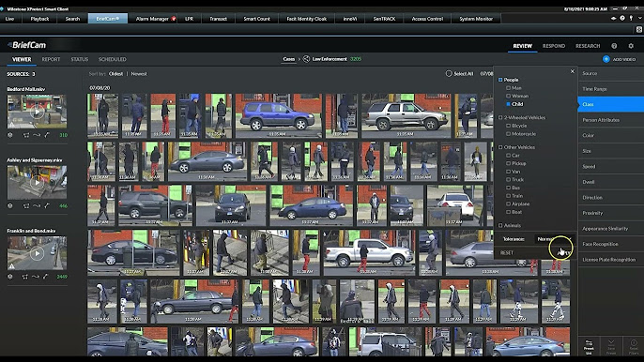Tick the Pickup vehicle checkbox
The width and height of the screenshot is (644, 362).
(x=509, y=163)
